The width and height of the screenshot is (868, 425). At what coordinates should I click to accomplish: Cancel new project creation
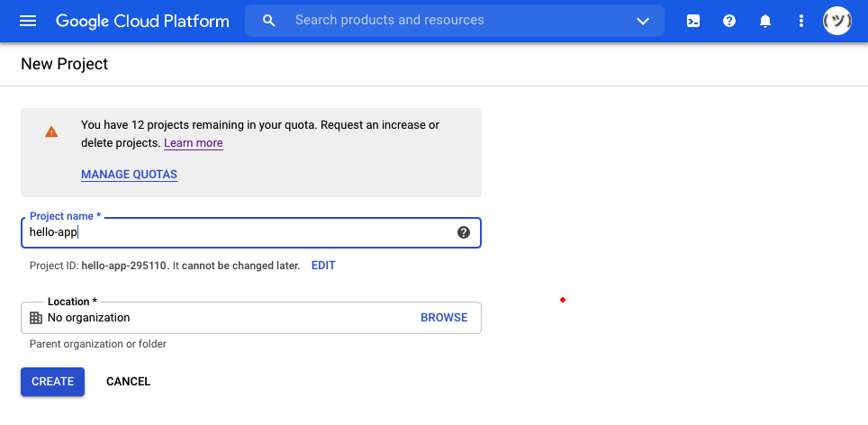(x=128, y=382)
